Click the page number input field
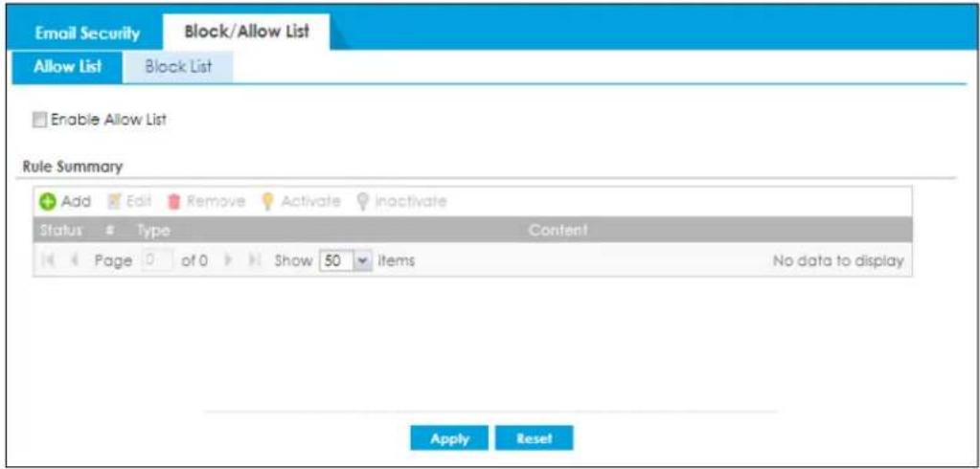The height and width of the screenshot is (469, 980). coord(156,259)
